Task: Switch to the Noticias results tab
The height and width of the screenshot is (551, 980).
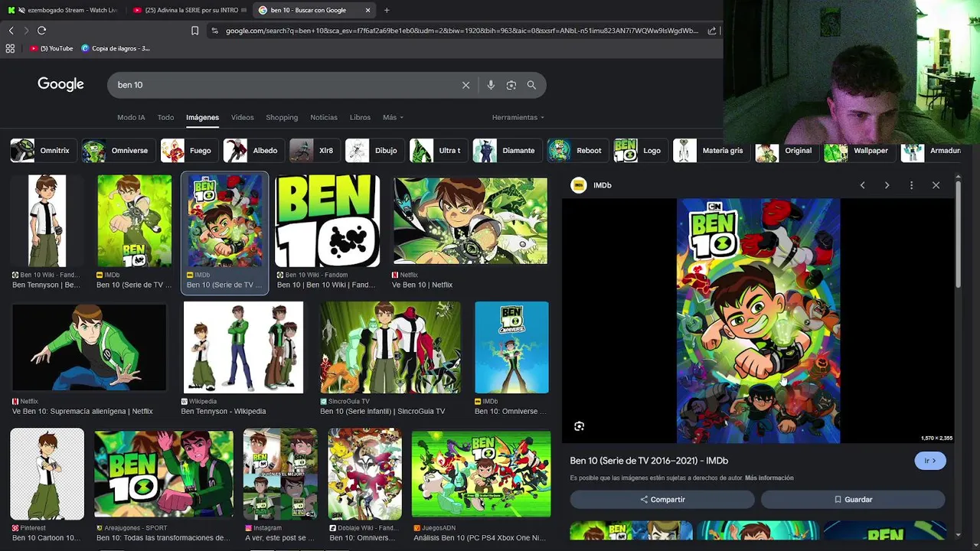Action: coord(324,117)
